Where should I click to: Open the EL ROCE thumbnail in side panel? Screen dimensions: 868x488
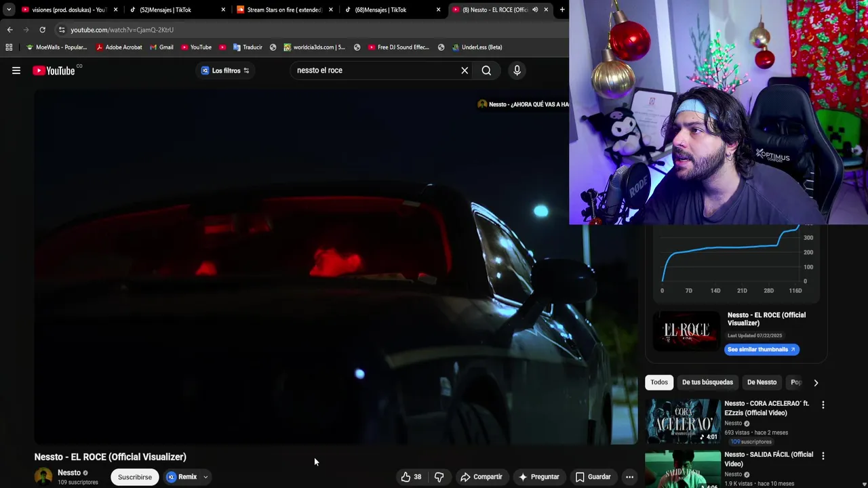click(x=686, y=331)
